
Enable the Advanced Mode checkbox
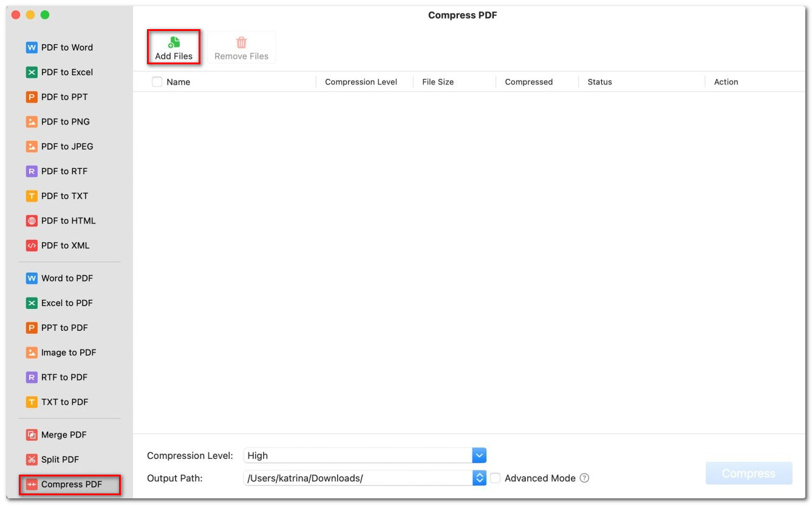coord(496,478)
